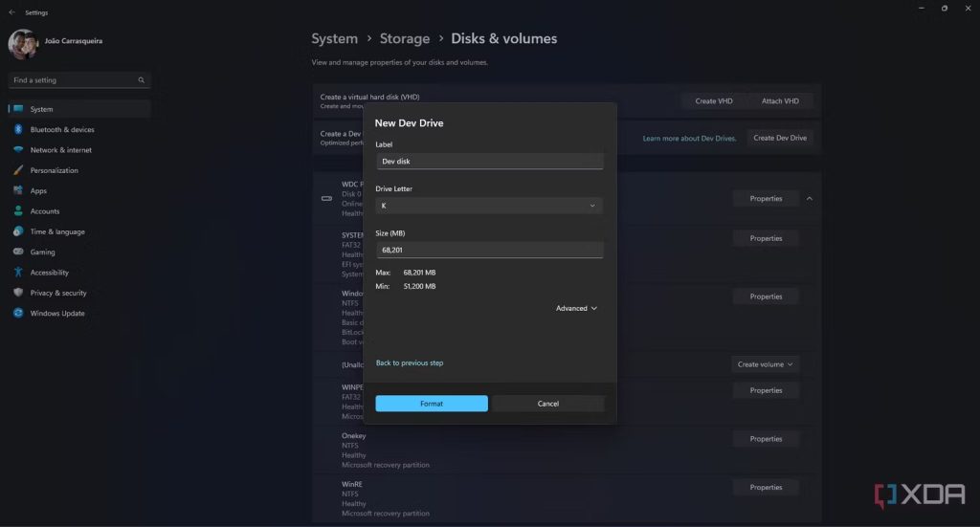This screenshot has width=980, height=527.
Task: Click the Label text field
Action: [489, 162]
